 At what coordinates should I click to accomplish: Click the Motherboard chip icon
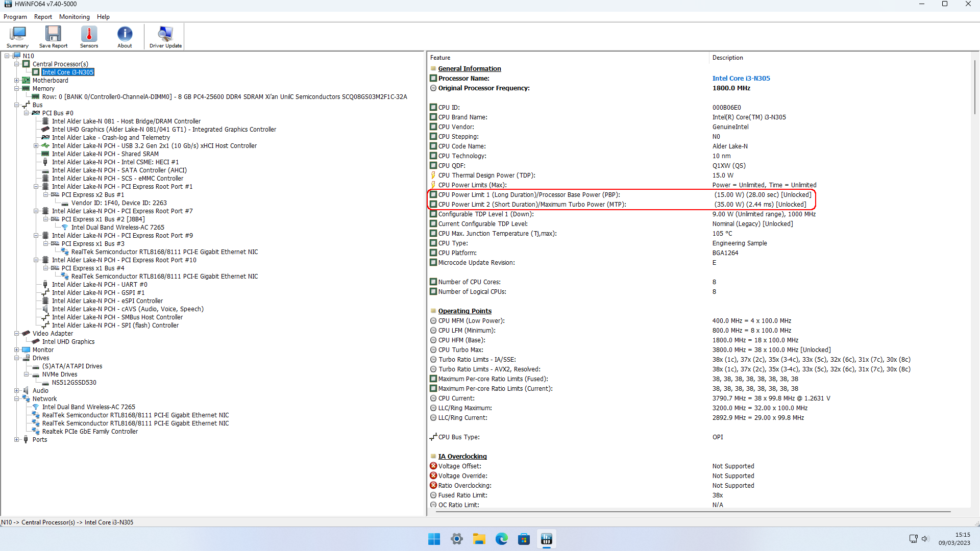point(26,81)
